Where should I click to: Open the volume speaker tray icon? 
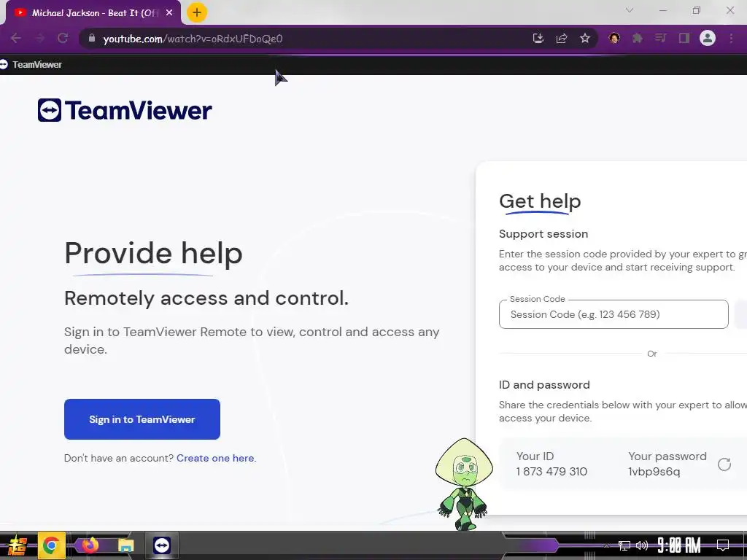click(642, 545)
